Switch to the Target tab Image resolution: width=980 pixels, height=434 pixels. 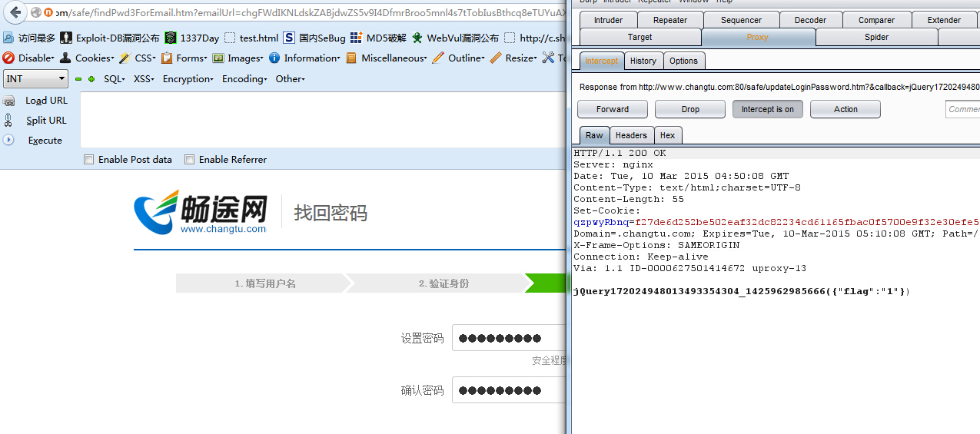click(x=640, y=37)
